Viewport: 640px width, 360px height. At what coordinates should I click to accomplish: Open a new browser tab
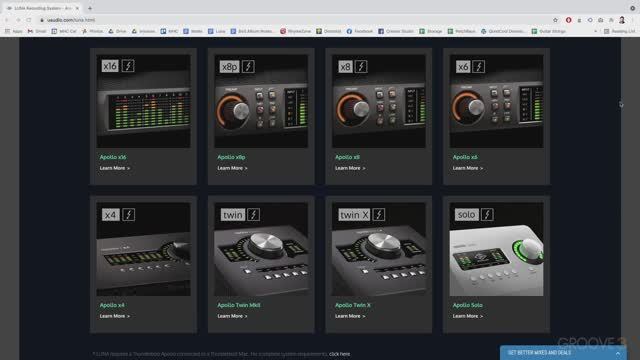(90, 8)
